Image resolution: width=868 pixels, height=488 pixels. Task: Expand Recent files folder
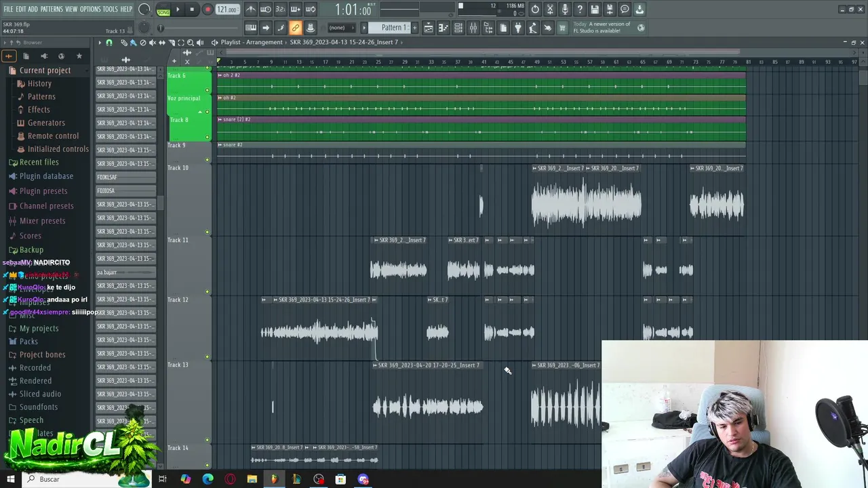click(39, 163)
